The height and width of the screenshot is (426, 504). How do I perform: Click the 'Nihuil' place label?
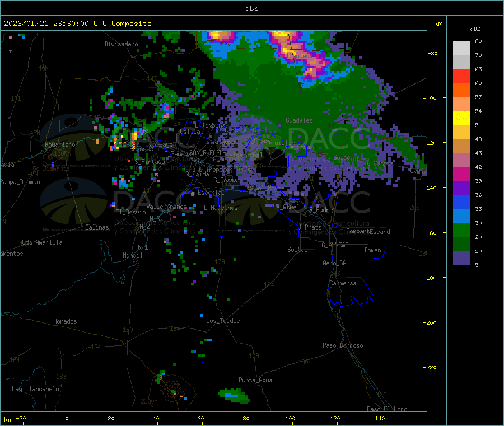click(132, 255)
